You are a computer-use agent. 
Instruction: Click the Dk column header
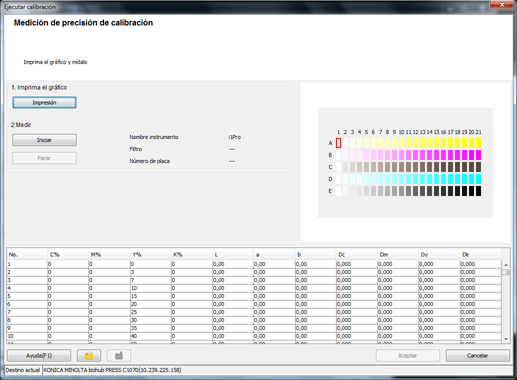tap(480, 255)
